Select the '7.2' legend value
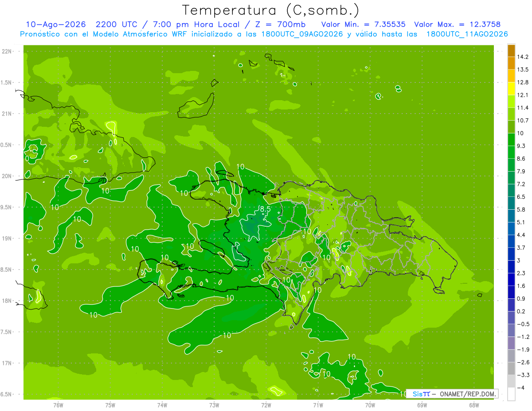The image size is (532, 411). pyautogui.click(x=521, y=184)
